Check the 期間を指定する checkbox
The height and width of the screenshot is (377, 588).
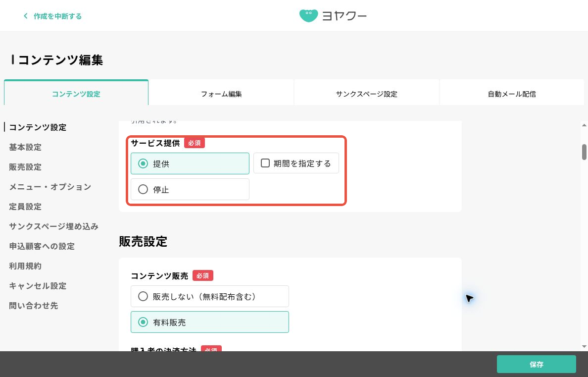click(x=265, y=163)
